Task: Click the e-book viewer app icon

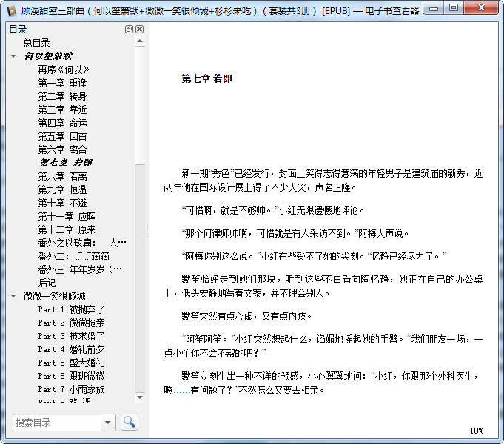Action: pos(11,10)
